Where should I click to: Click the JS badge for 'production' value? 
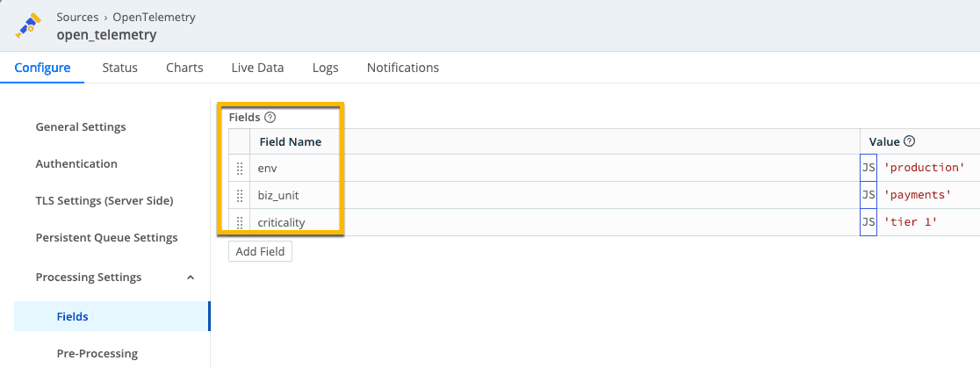pos(868,168)
